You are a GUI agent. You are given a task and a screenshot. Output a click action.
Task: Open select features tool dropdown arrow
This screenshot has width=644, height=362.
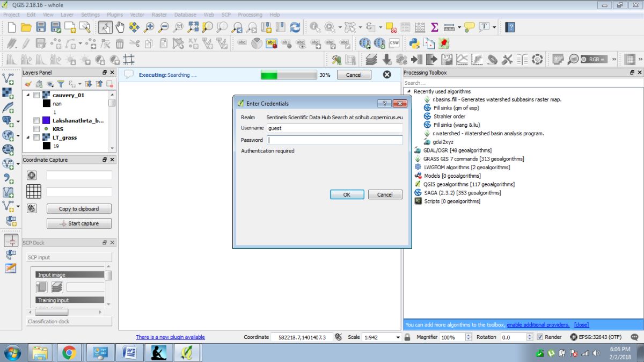point(360,27)
